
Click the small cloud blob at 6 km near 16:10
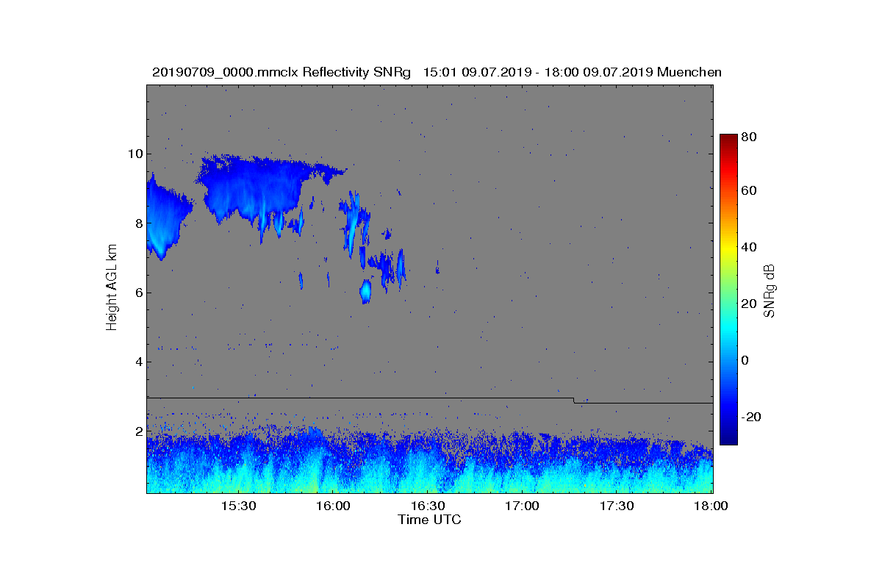[365, 291]
